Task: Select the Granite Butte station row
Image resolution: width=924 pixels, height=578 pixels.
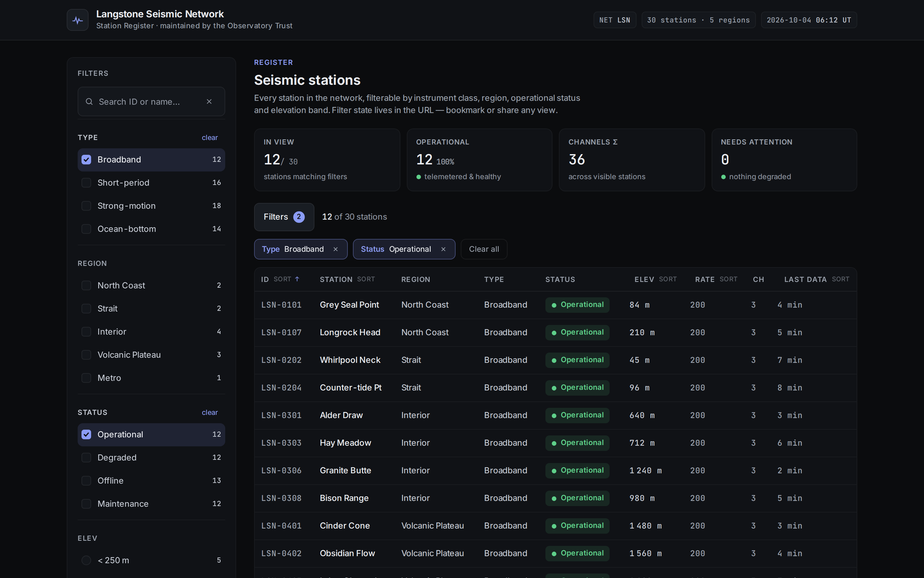Action: click(x=555, y=470)
